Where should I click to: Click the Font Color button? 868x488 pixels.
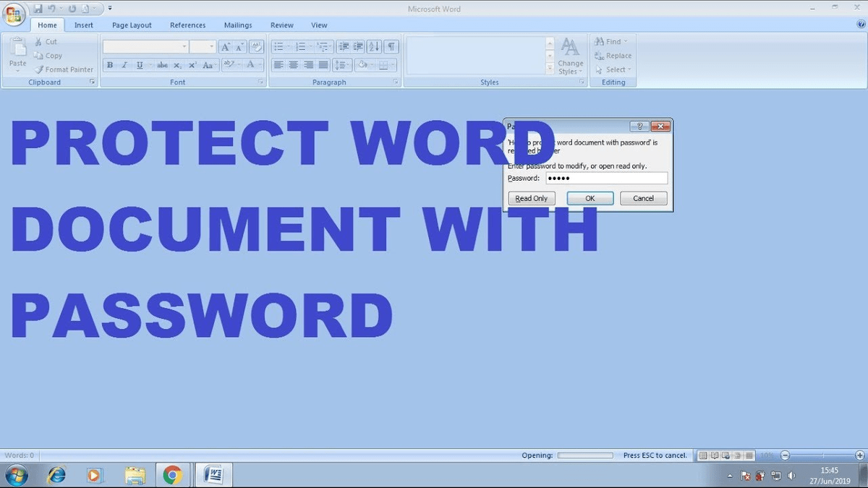click(253, 65)
